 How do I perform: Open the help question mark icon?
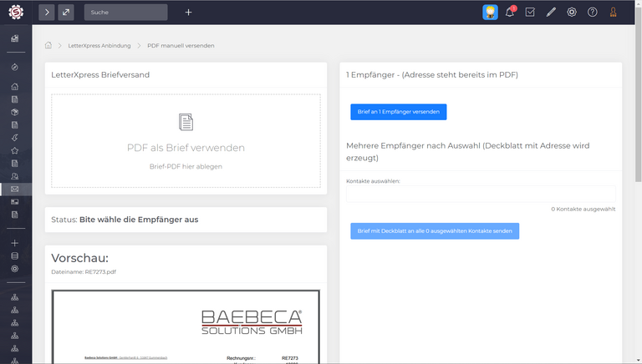593,13
